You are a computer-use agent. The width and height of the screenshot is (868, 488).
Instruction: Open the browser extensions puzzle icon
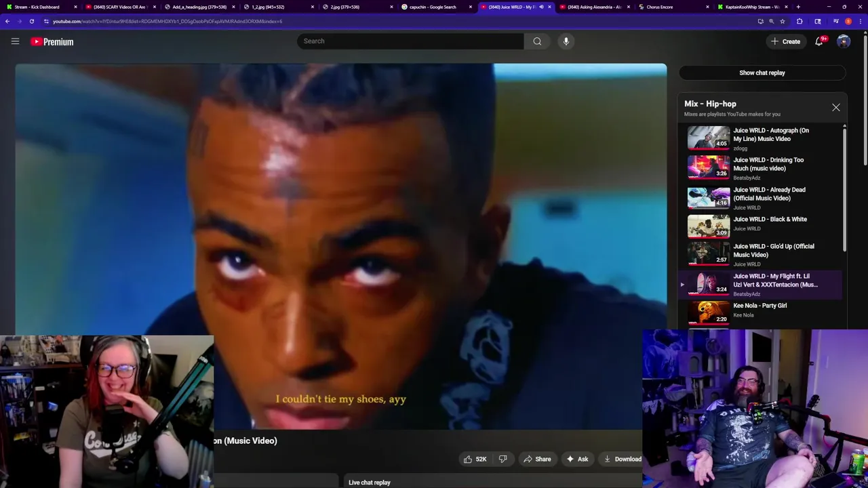point(800,21)
